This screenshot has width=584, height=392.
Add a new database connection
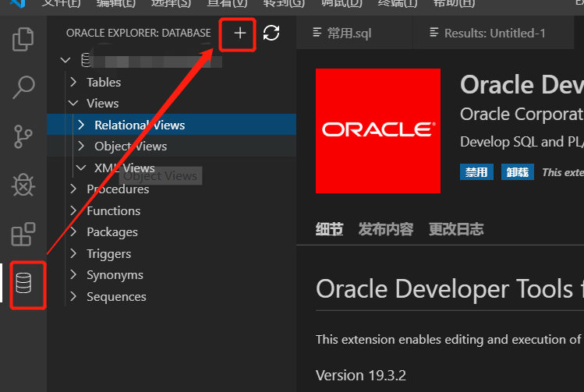coord(240,34)
